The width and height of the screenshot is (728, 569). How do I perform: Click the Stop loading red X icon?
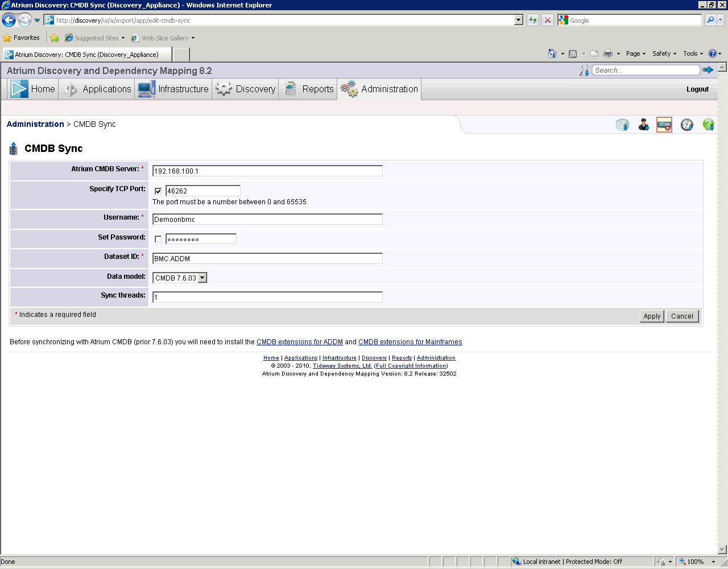point(548,20)
